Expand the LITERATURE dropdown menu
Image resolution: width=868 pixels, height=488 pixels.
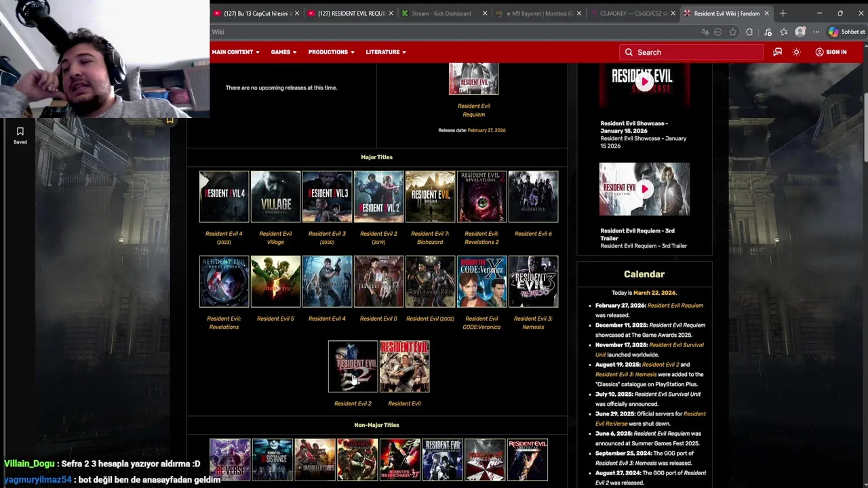(386, 52)
